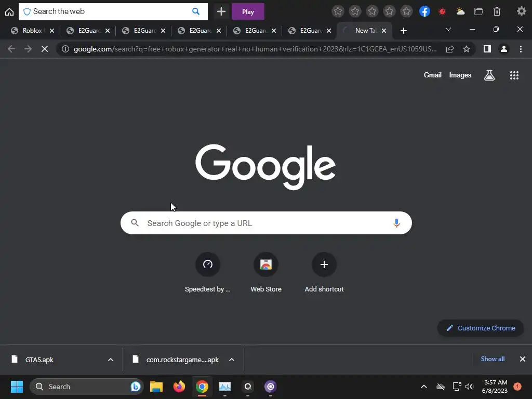Expand com.rockstargame apk options chevron
Viewport: 532px width, 399px height.
[x=232, y=360]
